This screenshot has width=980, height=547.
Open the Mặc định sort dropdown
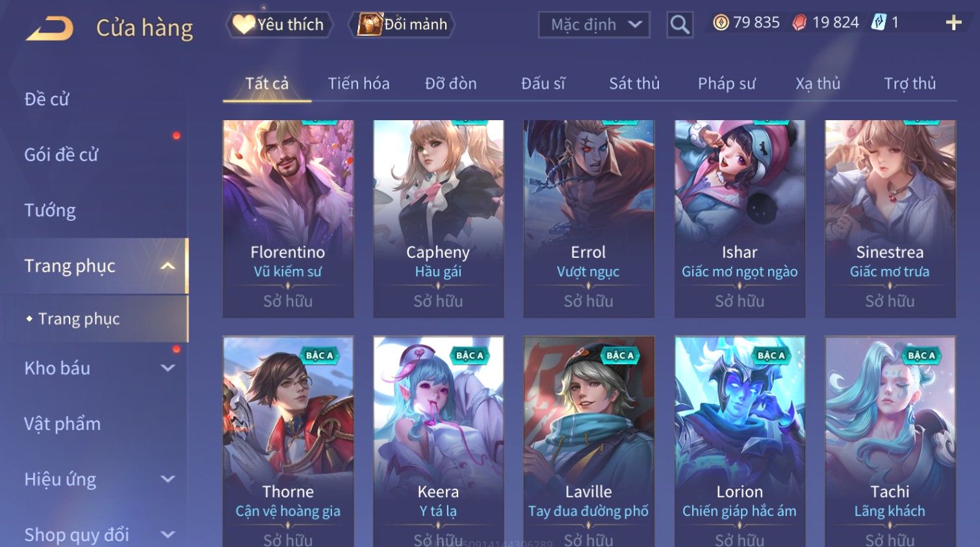click(x=594, y=25)
